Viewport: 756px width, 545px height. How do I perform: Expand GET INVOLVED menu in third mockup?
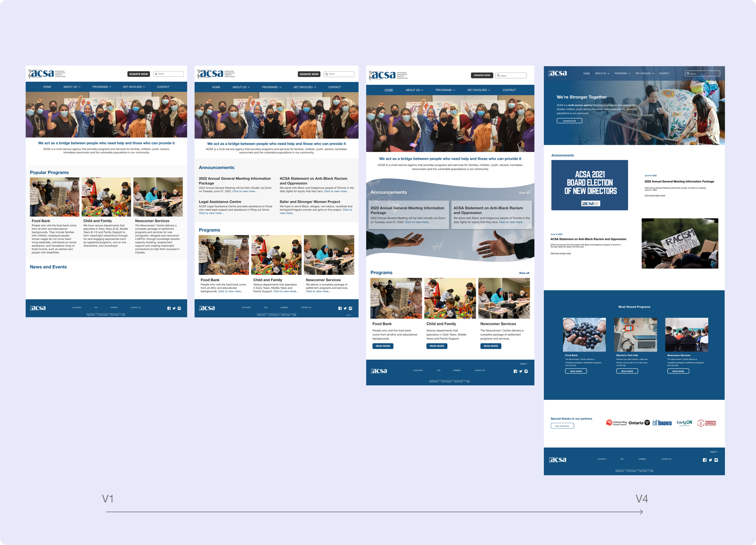(x=478, y=90)
